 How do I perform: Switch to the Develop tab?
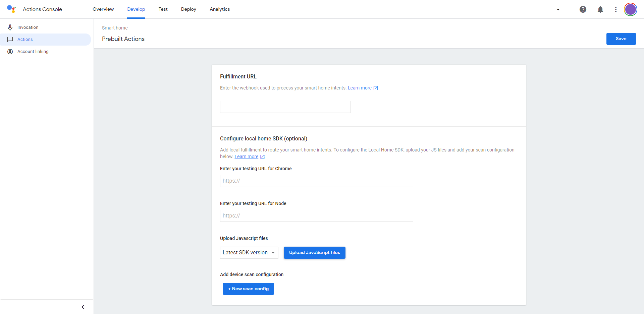click(x=136, y=9)
